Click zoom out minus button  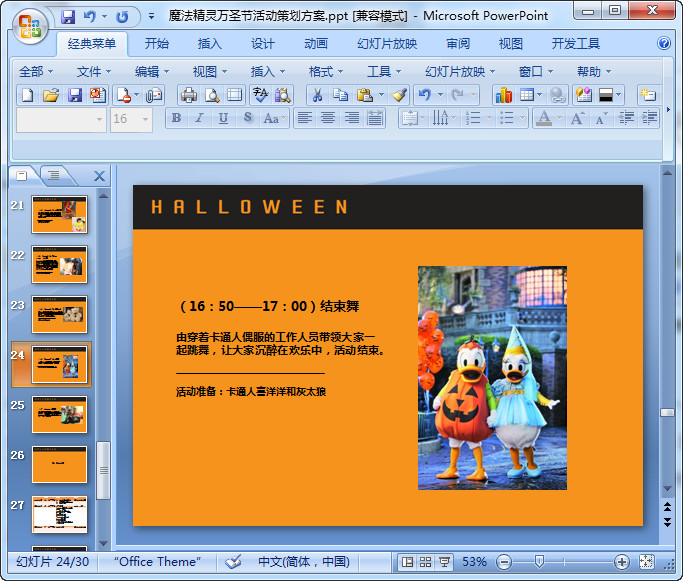pyautogui.click(x=504, y=562)
